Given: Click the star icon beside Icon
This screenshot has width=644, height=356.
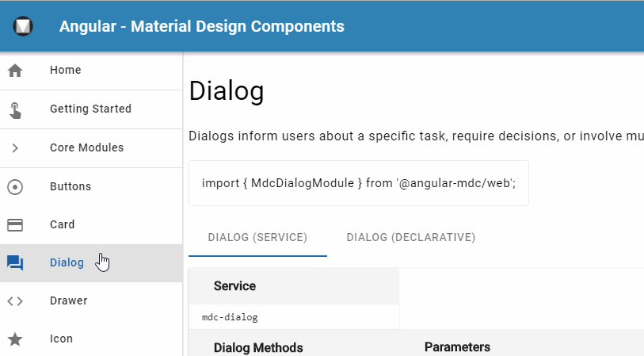Looking at the screenshot, I should [15, 339].
